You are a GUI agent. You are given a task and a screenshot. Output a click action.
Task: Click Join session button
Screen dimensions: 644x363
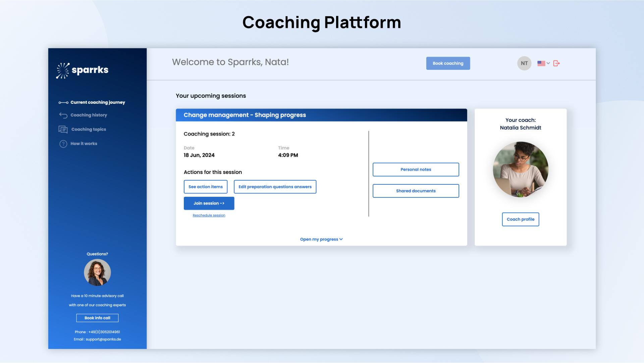pyautogui.click(x=209, y=203)
